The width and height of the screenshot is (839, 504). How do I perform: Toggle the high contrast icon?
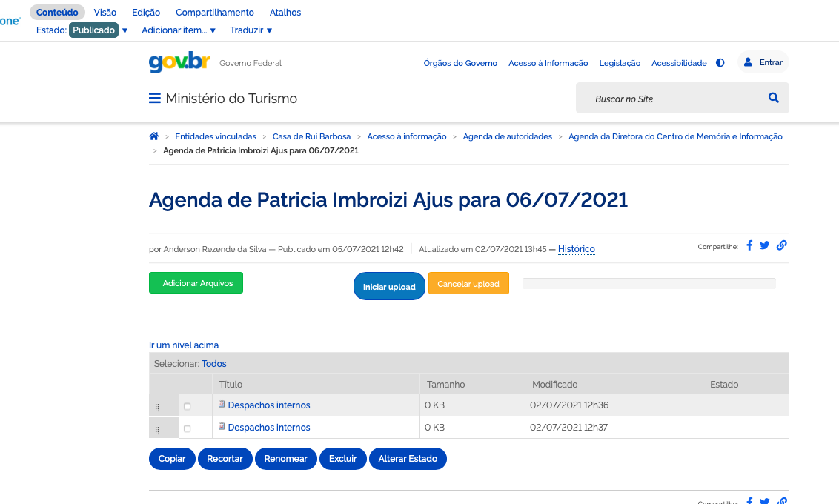click(x=720, y=63)
